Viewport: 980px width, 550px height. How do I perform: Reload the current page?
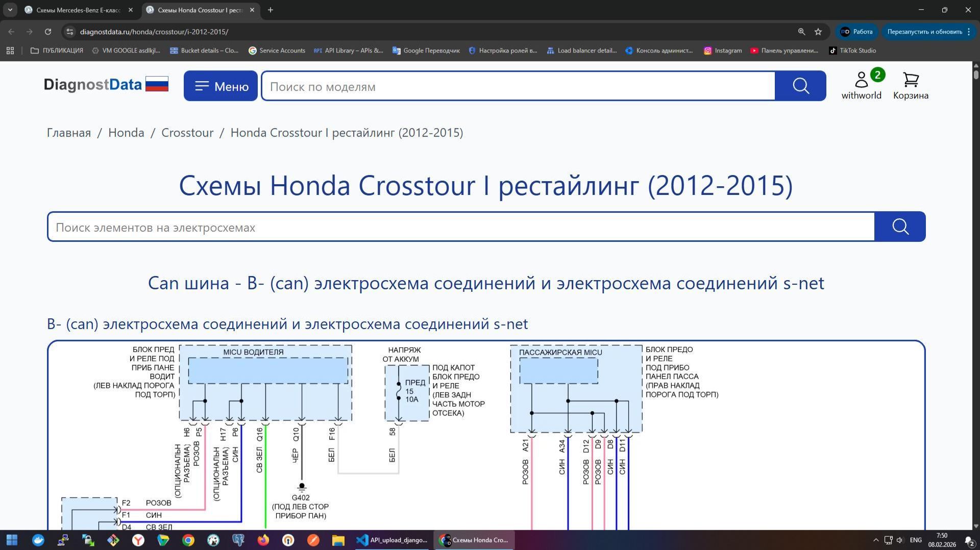point(47,32)
